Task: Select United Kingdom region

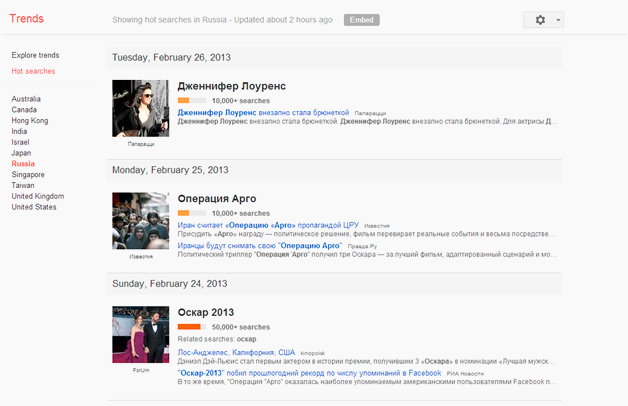Action: tap(38, 196)
